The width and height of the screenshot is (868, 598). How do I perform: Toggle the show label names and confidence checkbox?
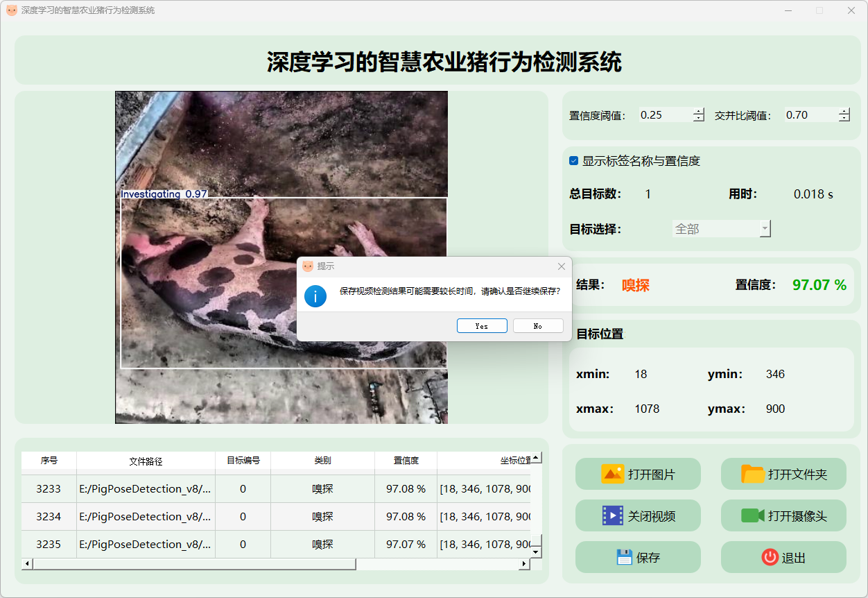coord(573,161)
